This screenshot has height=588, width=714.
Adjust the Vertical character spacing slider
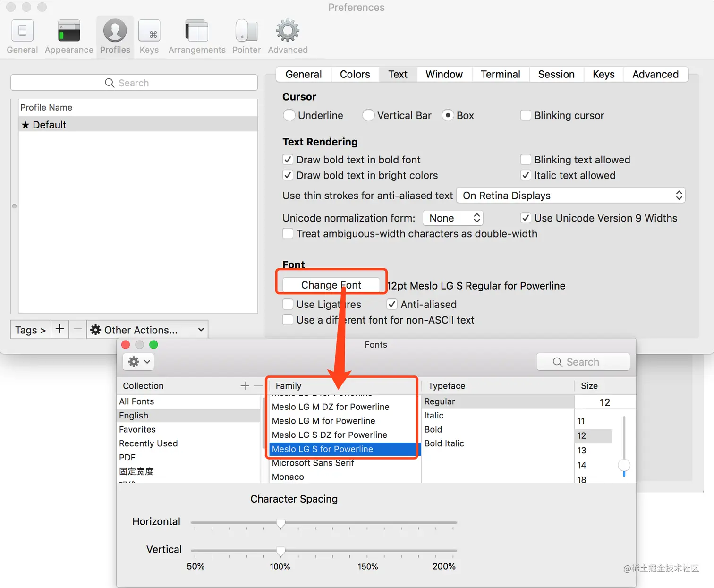point(280,551)
